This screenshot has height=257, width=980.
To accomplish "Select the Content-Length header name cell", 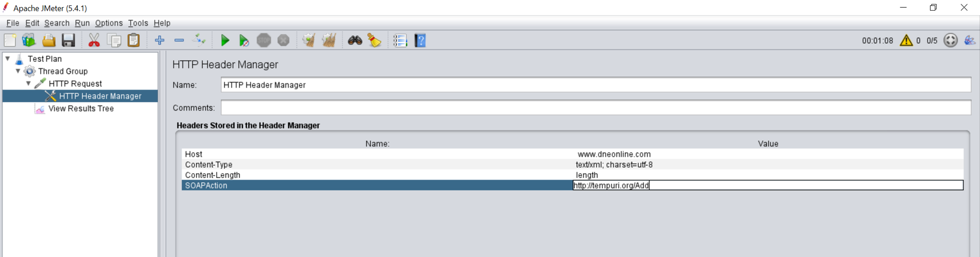I will [377, 175].
